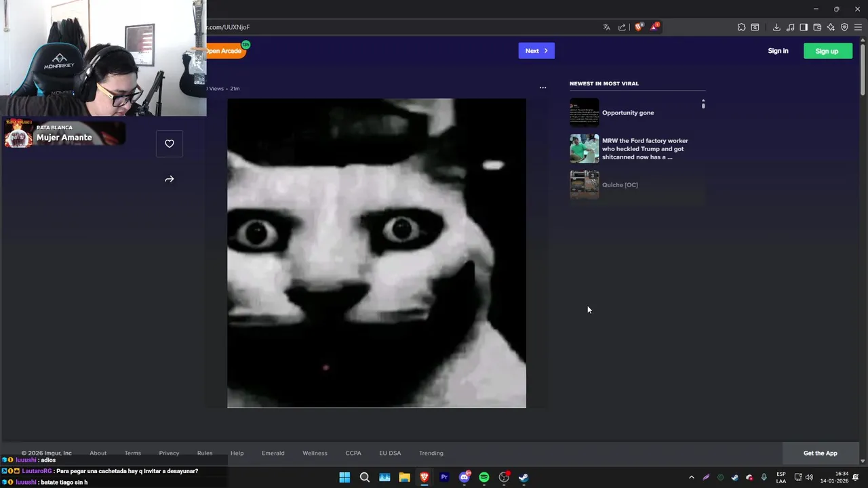This screenshot has height=488, width=868.
Task: Click the taskbar Search icon
Action: tap(365, 477)
